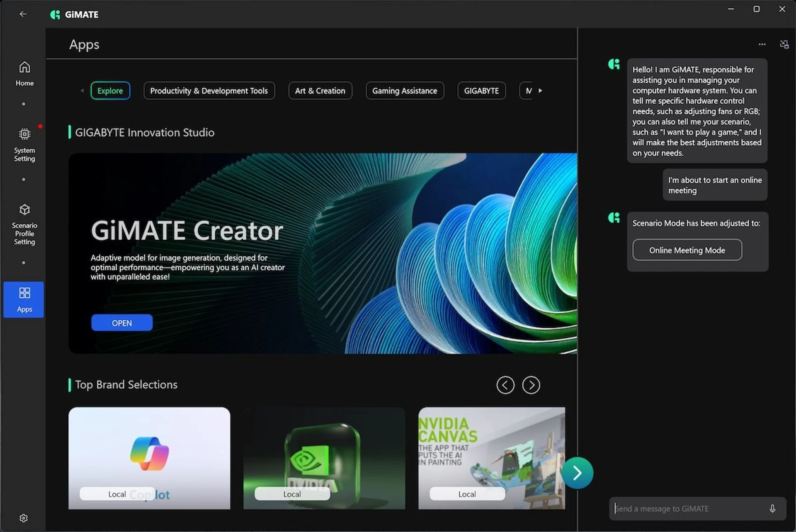The image size is (796, 532).
Task: Click the chat panel pop-out icon
Action: point(784,44)
